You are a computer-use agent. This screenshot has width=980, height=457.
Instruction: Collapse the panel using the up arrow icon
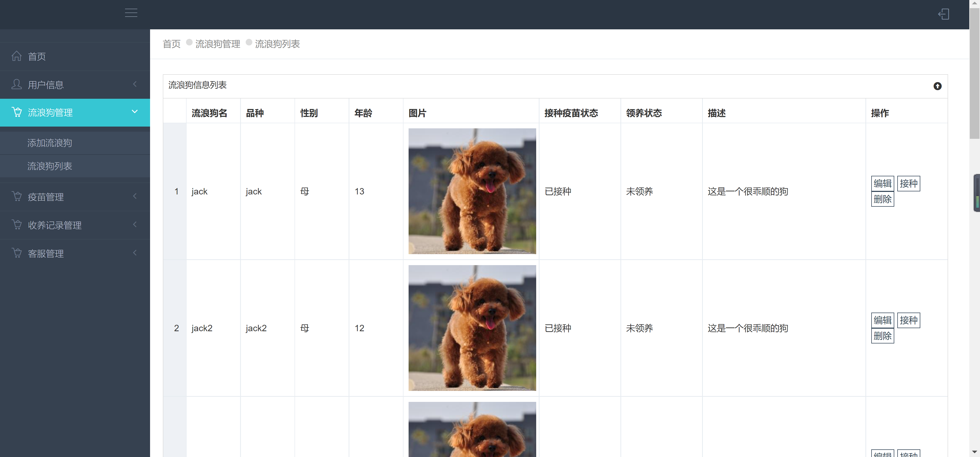coord(937,87)
